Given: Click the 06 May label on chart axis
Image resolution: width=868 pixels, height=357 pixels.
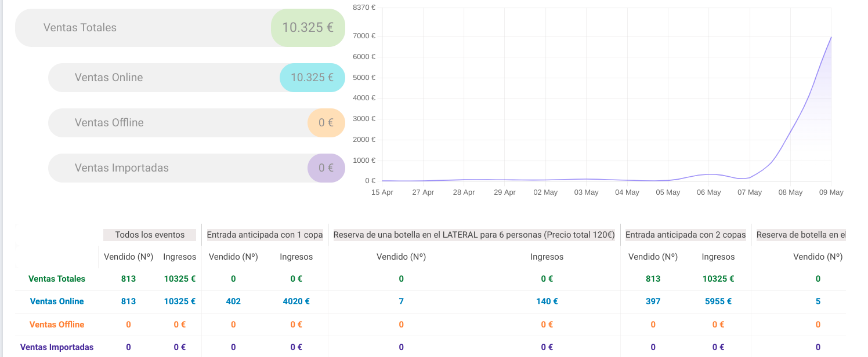Looking at the screenshot, I should (x=709, y=192).
